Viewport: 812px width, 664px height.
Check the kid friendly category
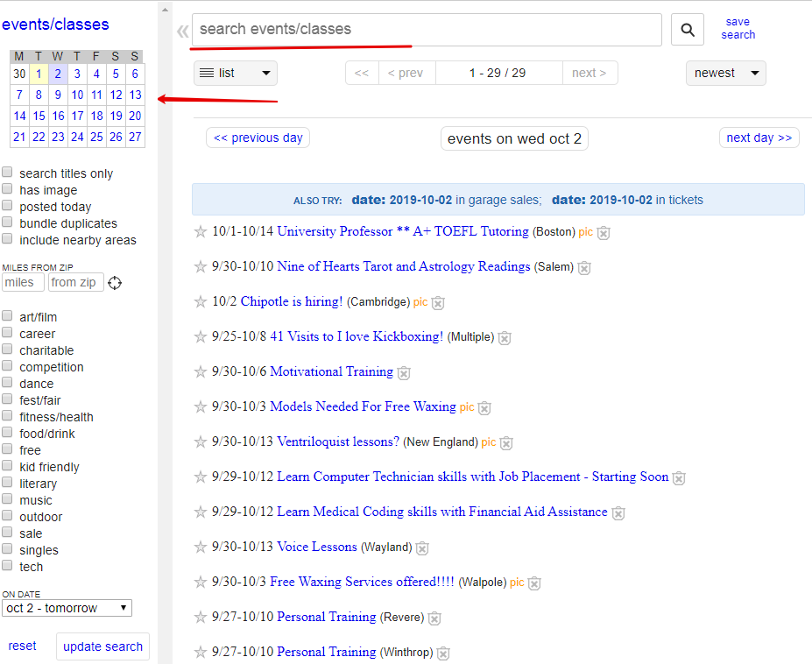point(7,465)
